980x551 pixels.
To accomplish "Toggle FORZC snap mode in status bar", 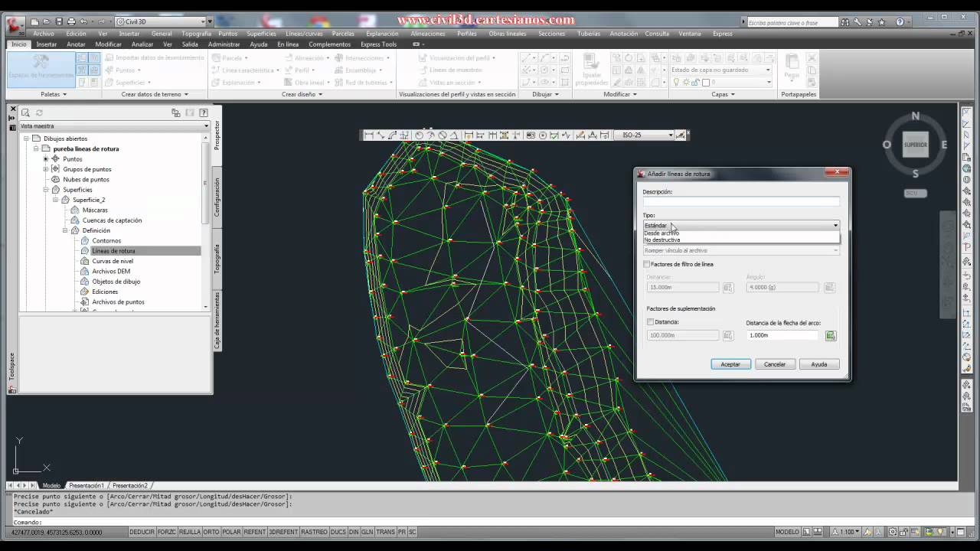I will coord(167,532).
